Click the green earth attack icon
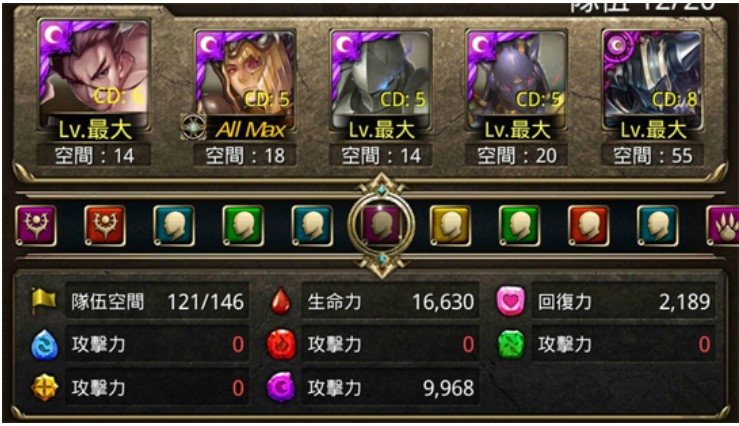 [511, 344]
